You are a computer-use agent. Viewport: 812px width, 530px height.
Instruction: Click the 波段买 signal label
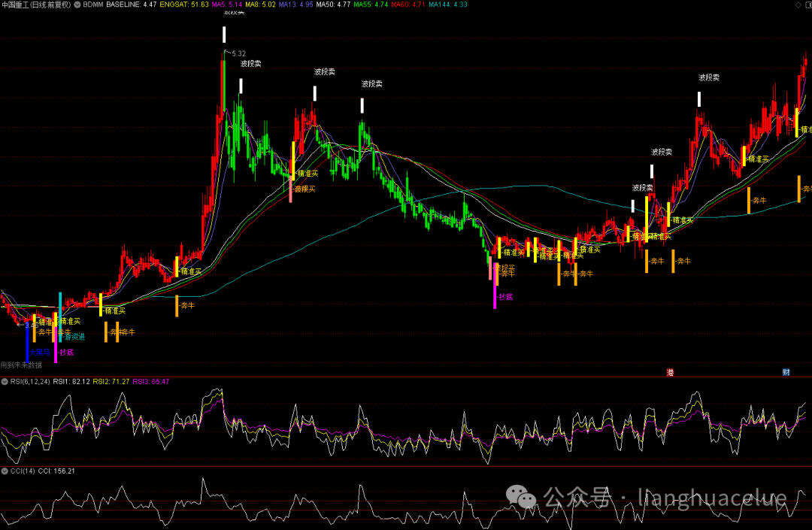(305, 189)
